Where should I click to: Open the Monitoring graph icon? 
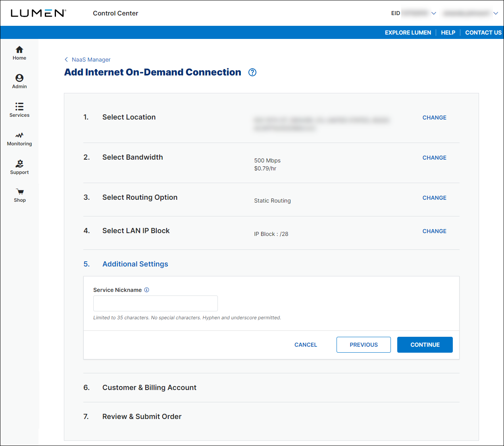point(19,135)
